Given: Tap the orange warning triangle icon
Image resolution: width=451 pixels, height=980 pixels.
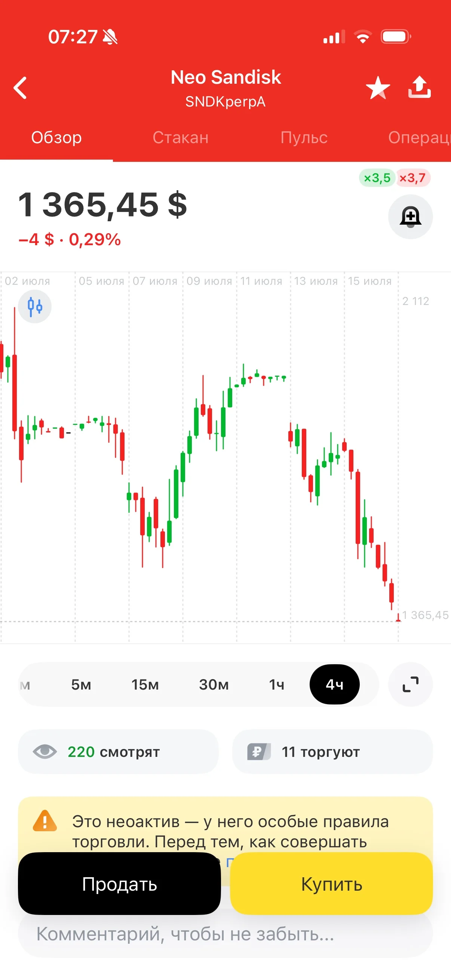Looking at the screenshot, I should [45, 821].
